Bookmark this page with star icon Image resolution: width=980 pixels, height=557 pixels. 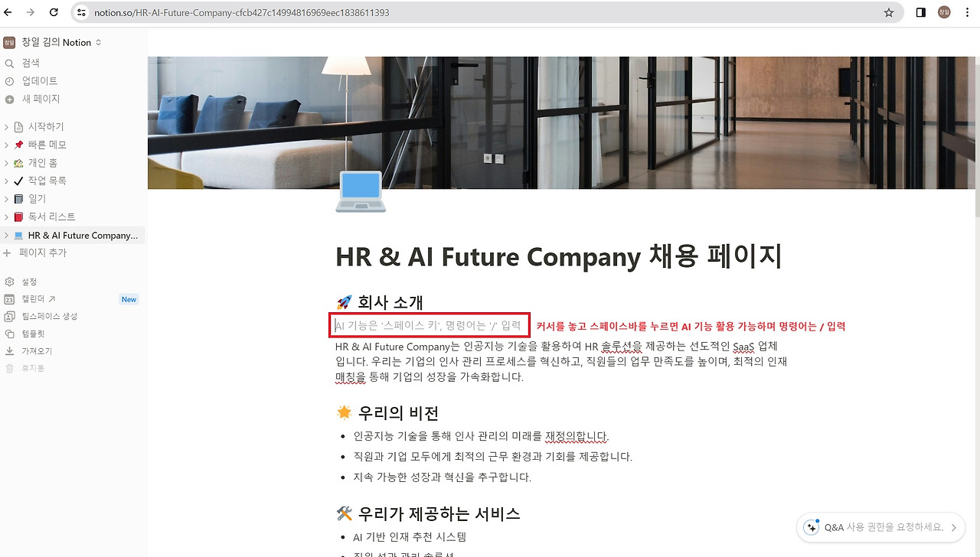[x=889, y=13]
